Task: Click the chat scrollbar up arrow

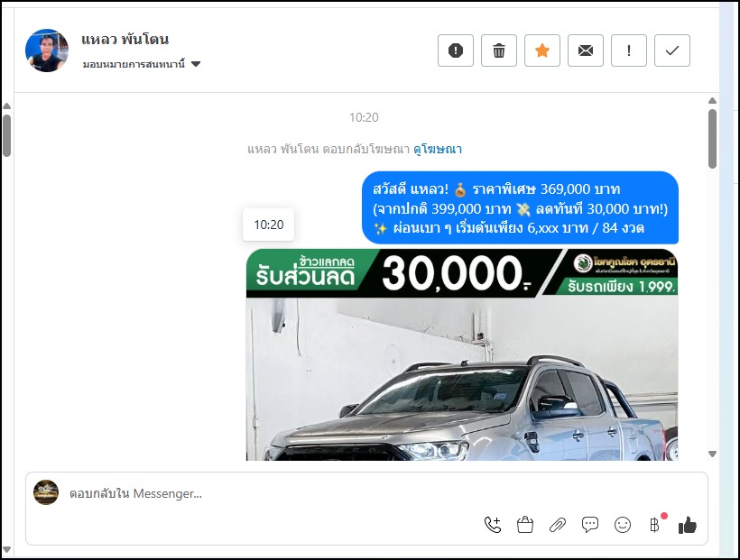Action: click(x=713, y=100)
